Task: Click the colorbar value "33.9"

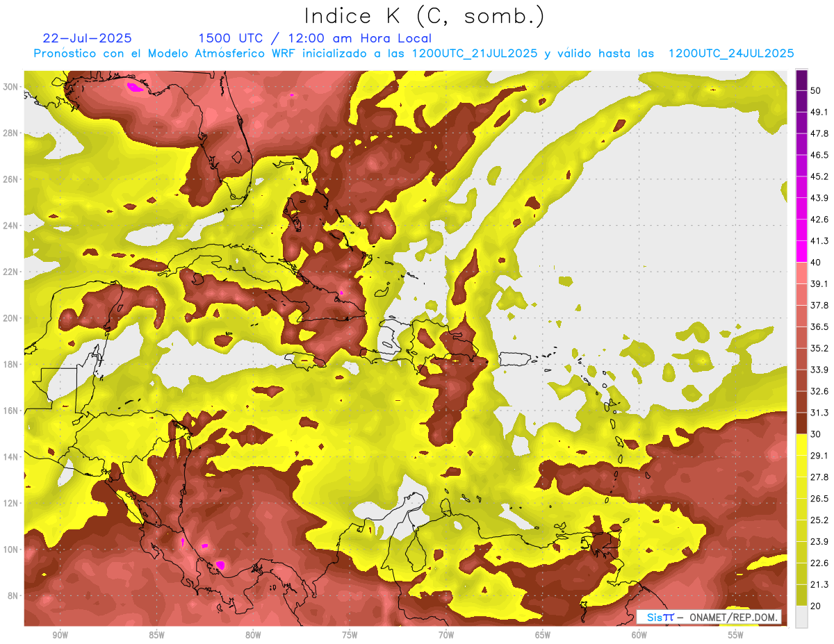Action: (x=819, y=370)
